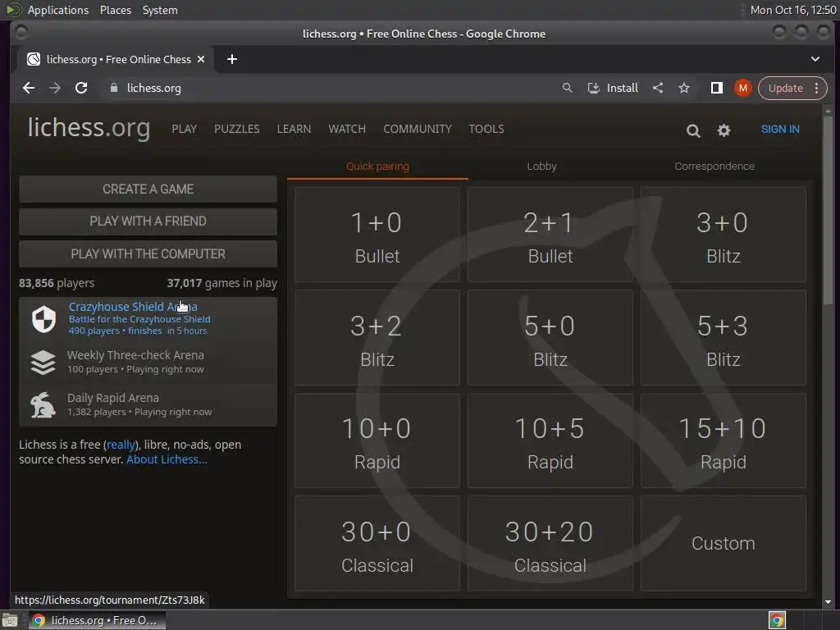The height and width of the screenshot is (630, 840).
Task: Open Chrome's three-dot menu
Action: (x=816, y=88)
